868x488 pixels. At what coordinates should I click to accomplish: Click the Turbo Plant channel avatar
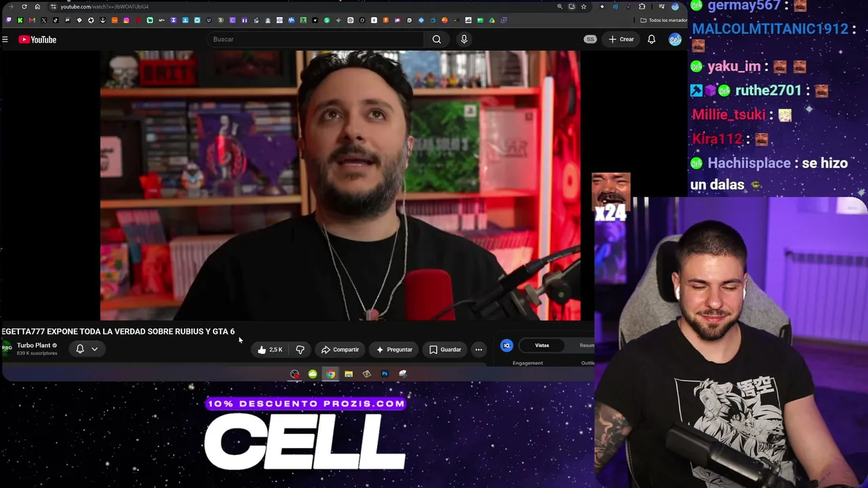point(7,348)
